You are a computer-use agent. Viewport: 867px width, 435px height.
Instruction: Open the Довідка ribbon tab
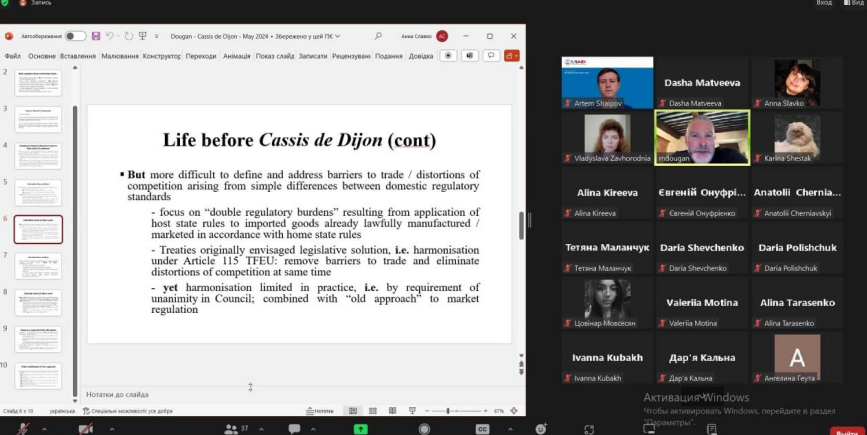(x=421, y=56)
